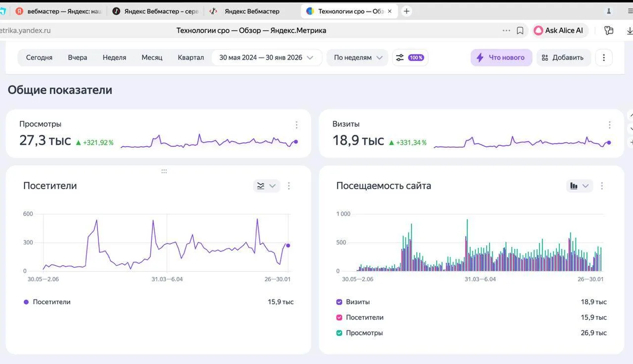Toggle the Визиты series checkbox in the legend
633x364 pixels.
[339, 302]
